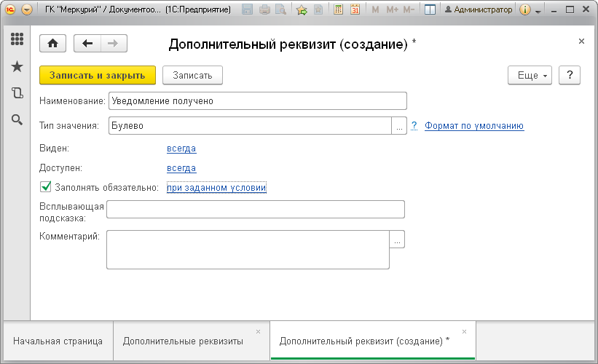This screenshot has width=598, height=364.
Task: Edit the Наименование field
Action: pos(257,101)
